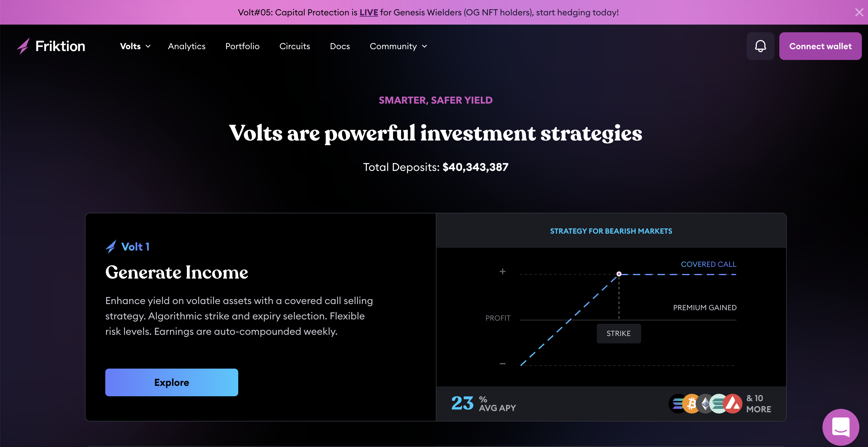The width and height of the screenshot is (868, 447).
Task: Dismiss the announcement banner
Action: [x=859, y=13]
